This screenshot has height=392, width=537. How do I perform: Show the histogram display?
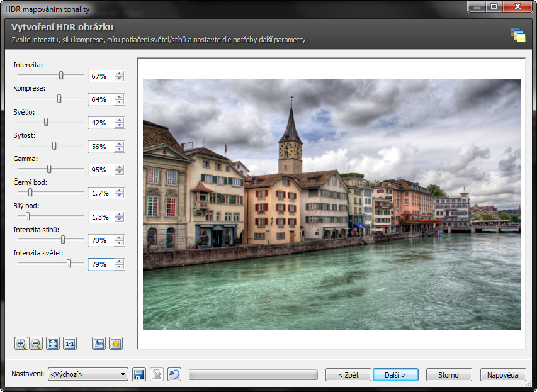tap(99, 344)
